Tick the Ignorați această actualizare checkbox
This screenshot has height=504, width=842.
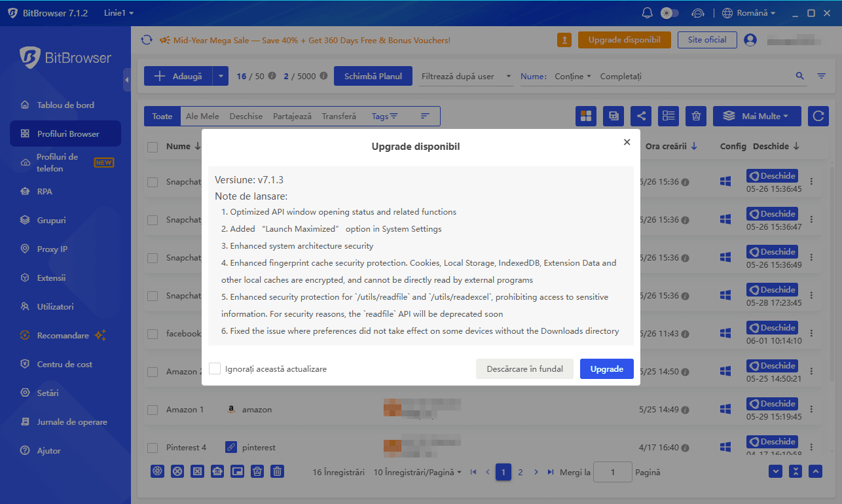(x=215, y=369)
